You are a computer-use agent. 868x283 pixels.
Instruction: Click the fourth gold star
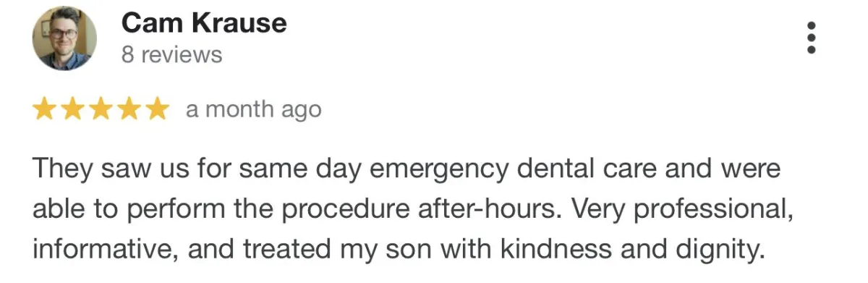[x=128, y=110]
